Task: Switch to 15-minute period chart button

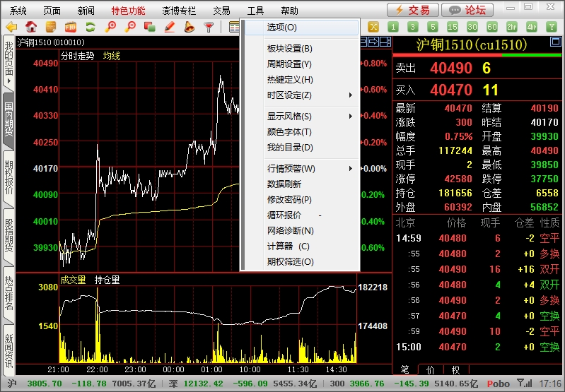Action: [452, 27]
